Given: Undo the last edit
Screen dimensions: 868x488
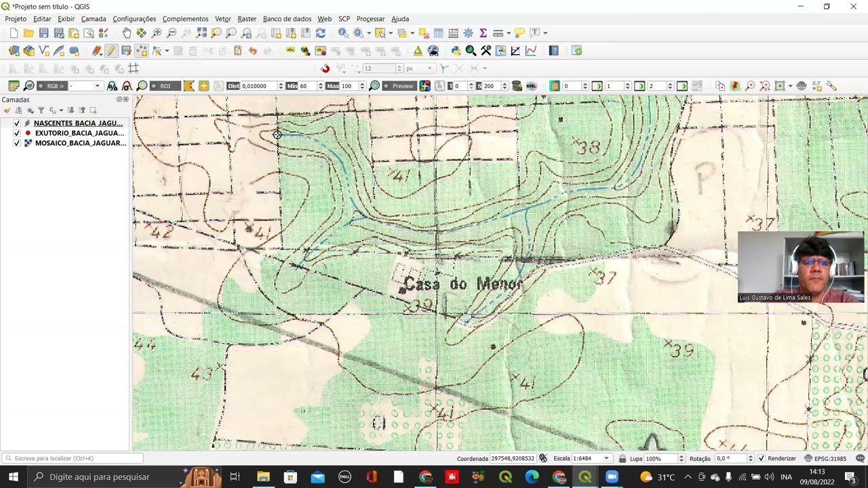Looking at the screenshot, I should pyautogui.click(x=252, y=51).
